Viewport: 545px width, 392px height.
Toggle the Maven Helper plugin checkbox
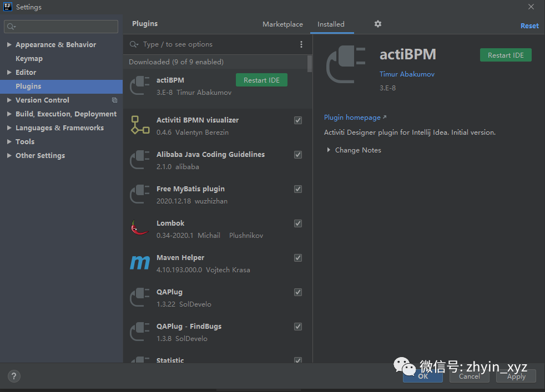click(x=298, y=258)
